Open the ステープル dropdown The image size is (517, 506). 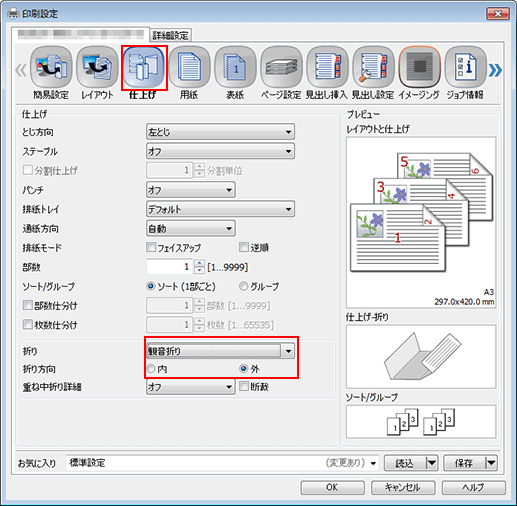tap(220, 151)
